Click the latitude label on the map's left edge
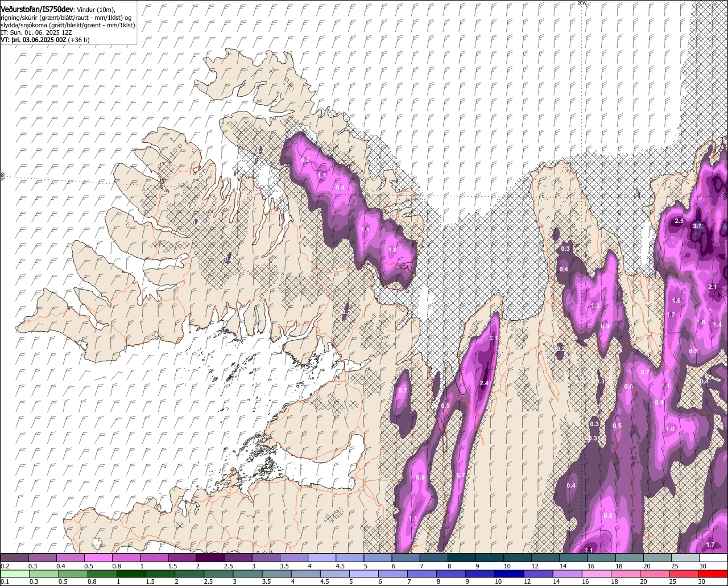Viewport: 728px width, 586px height. coord(3,177)
